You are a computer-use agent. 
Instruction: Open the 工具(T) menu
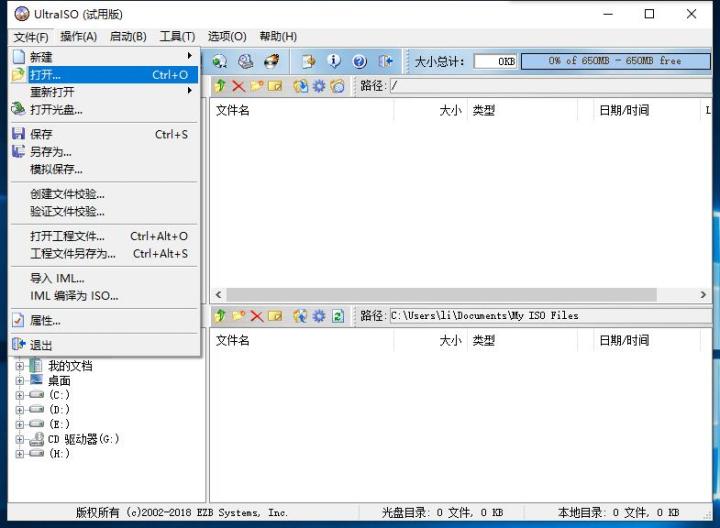[x=177, y=37]
